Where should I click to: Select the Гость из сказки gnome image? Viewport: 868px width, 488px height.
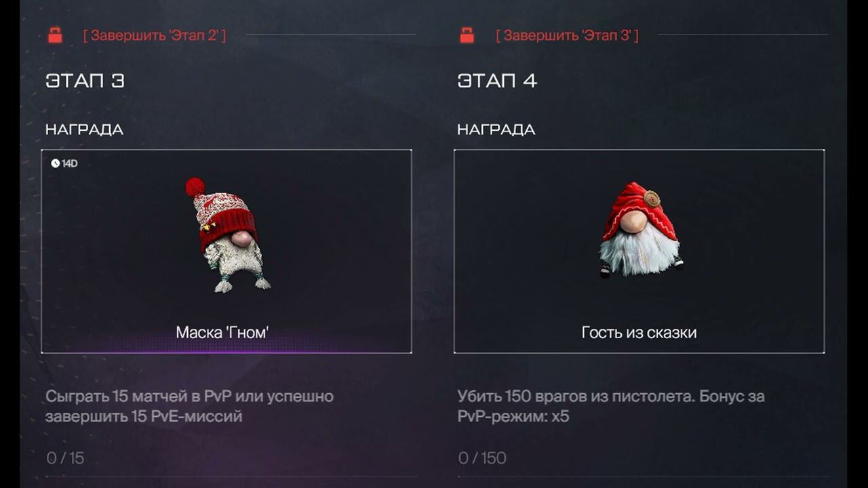tap(639, 229)
